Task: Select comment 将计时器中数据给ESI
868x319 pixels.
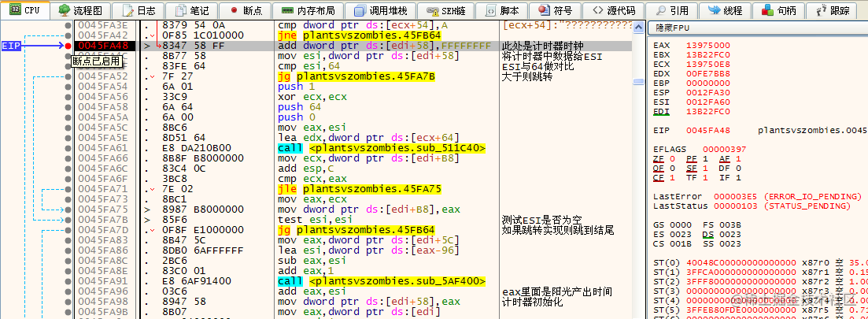Action: point(552,56)
